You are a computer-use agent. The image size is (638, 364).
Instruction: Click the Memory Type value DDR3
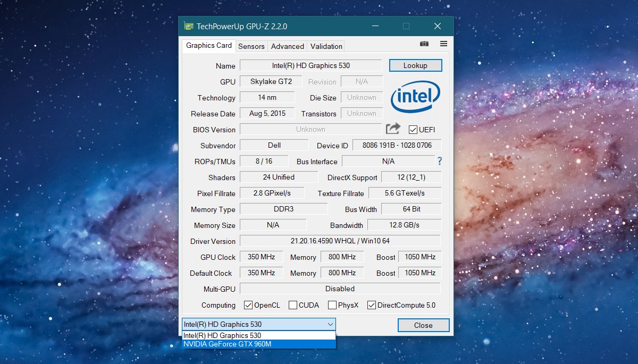(x=284, y=209)
